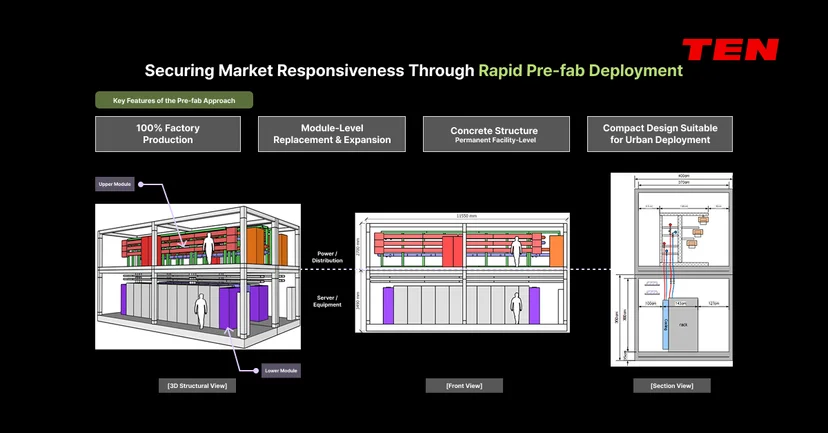Click the Server / Equipment label
The width and height of the screenshot is (828, 433).
[327, 301]
